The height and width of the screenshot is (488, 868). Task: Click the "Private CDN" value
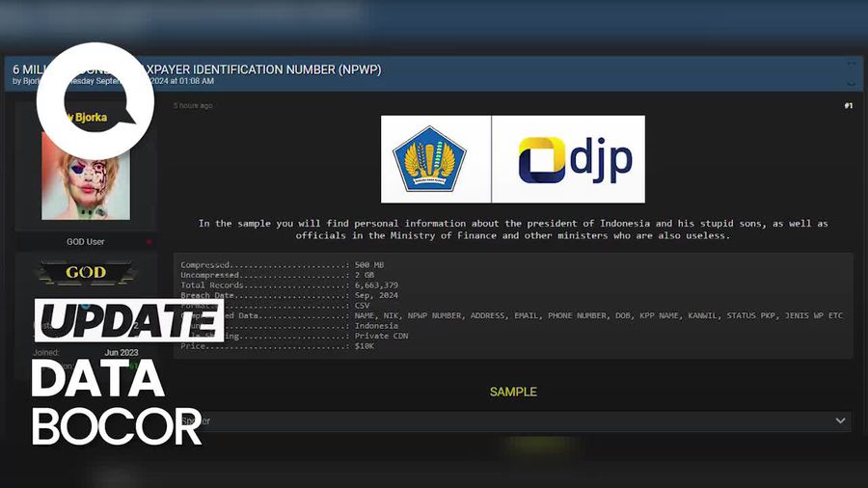(x=381, y=336)
